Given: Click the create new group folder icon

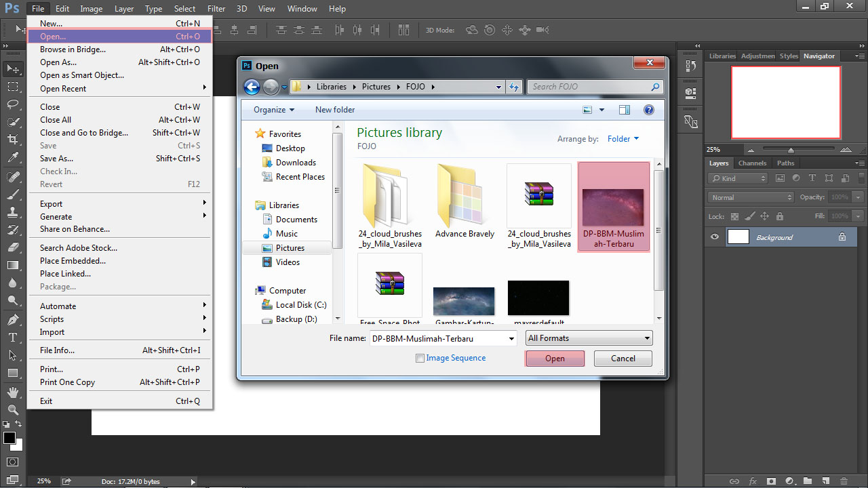Looking at the screenshot, I should click(x=808, y=481).
